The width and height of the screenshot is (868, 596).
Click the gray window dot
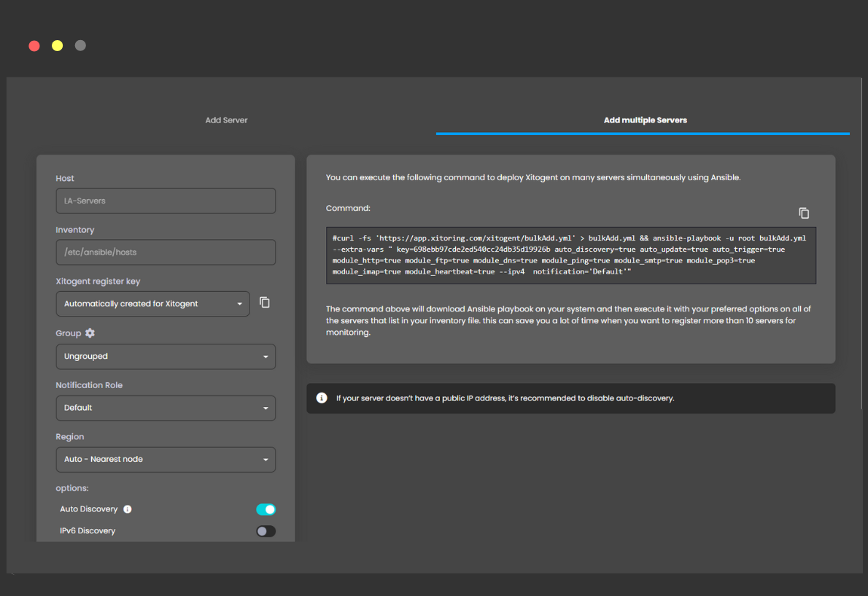80,46
